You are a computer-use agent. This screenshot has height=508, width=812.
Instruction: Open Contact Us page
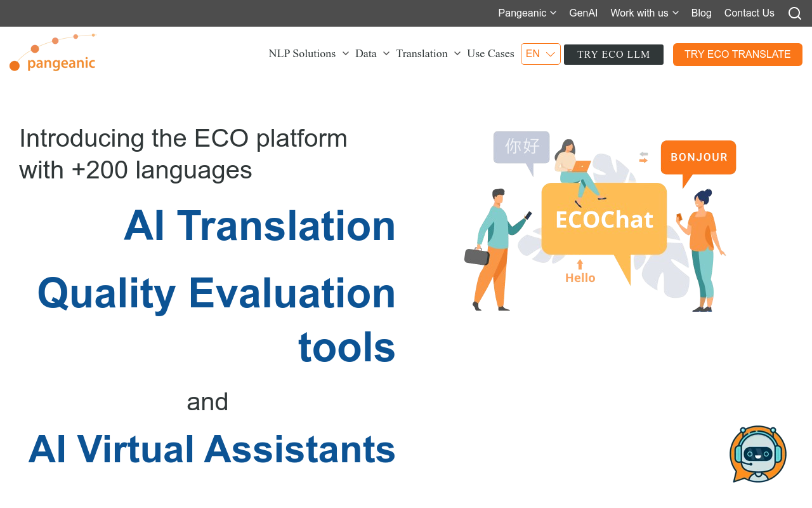tap(749, 13)
